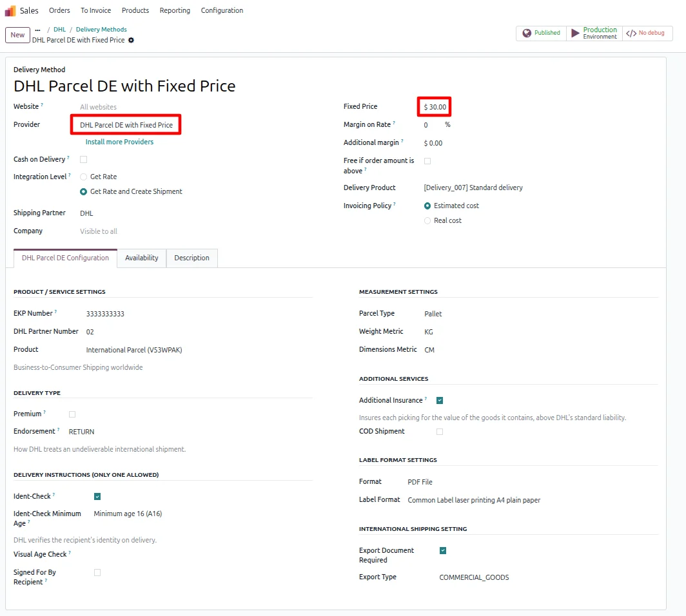Edit the delivery method name title
This screenshot has height=616, width=686.
pos(124,86)
